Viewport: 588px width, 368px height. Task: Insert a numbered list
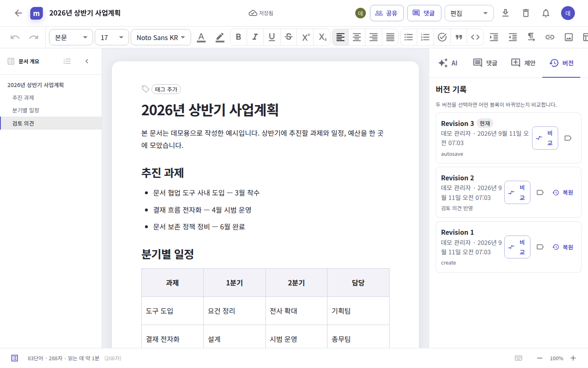tap(425, 37)
